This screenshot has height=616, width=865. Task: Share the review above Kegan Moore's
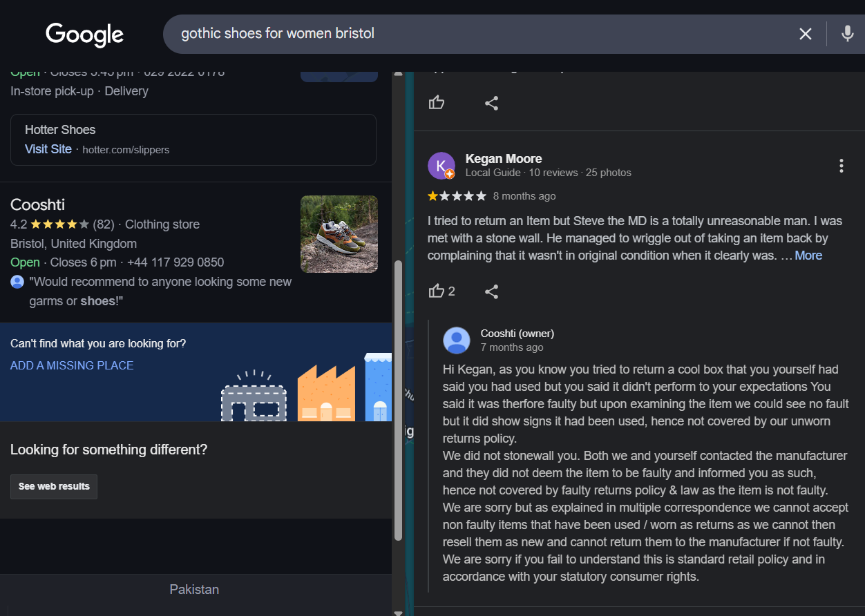[x=491, y=103]
